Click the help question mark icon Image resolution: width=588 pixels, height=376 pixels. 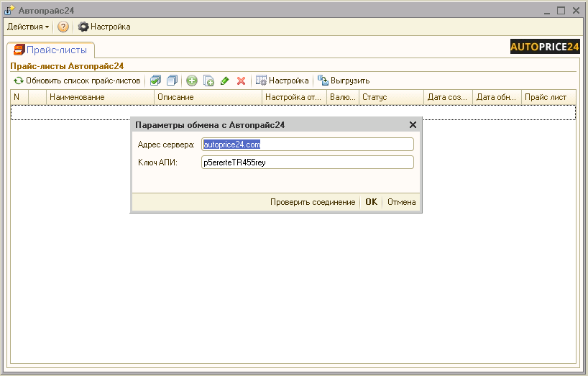(63, 27)
